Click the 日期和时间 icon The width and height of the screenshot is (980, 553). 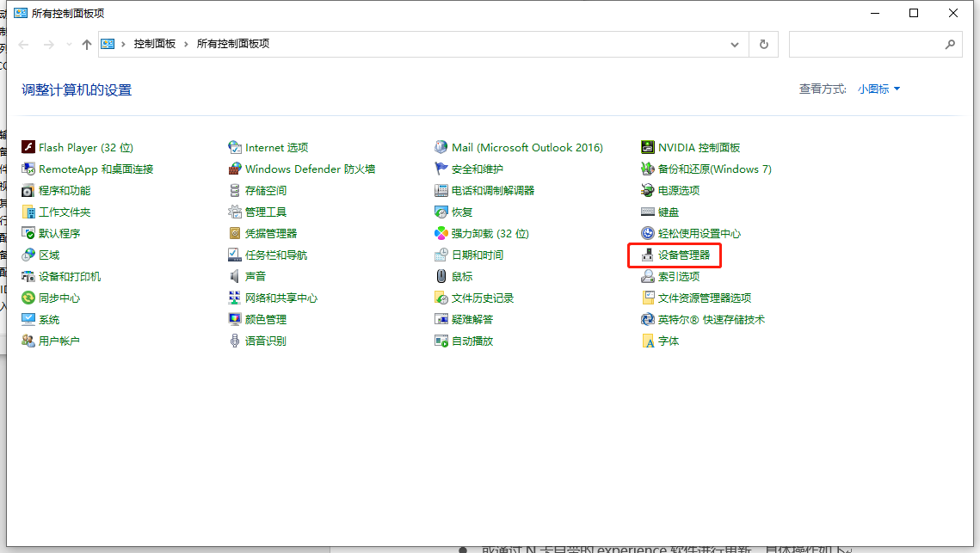(x=441, y=255)
